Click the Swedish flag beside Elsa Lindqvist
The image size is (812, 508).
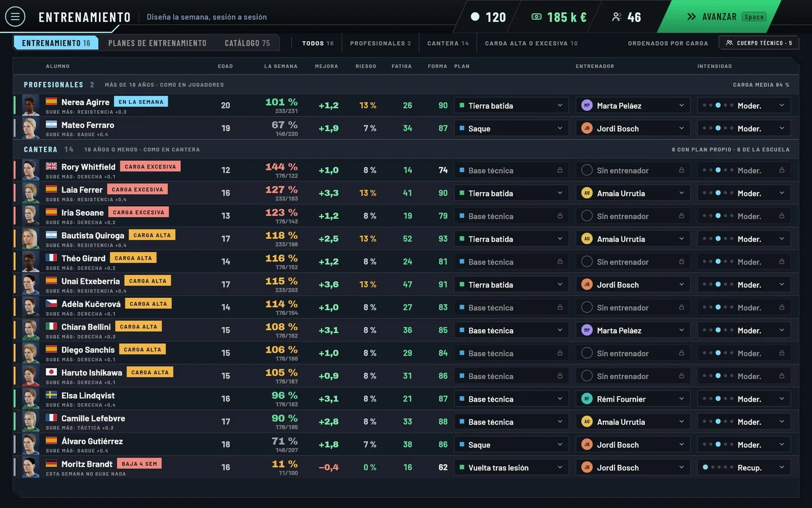[51, 395]
